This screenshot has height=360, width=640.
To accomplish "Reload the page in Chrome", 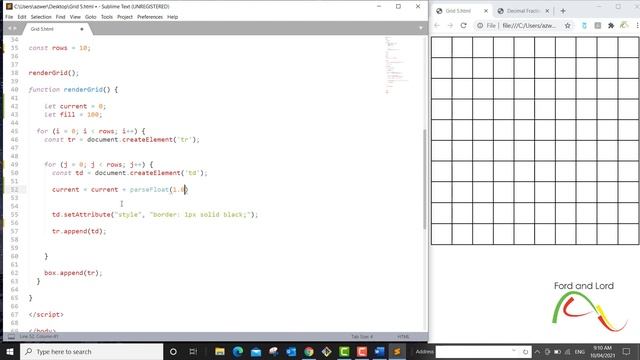I will tap(463, 25).
